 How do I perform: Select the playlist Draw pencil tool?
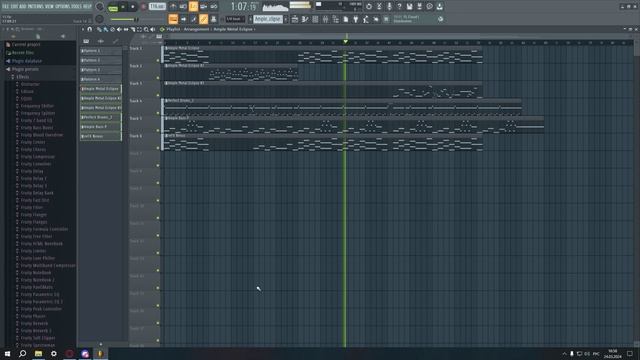click(99, 29)
